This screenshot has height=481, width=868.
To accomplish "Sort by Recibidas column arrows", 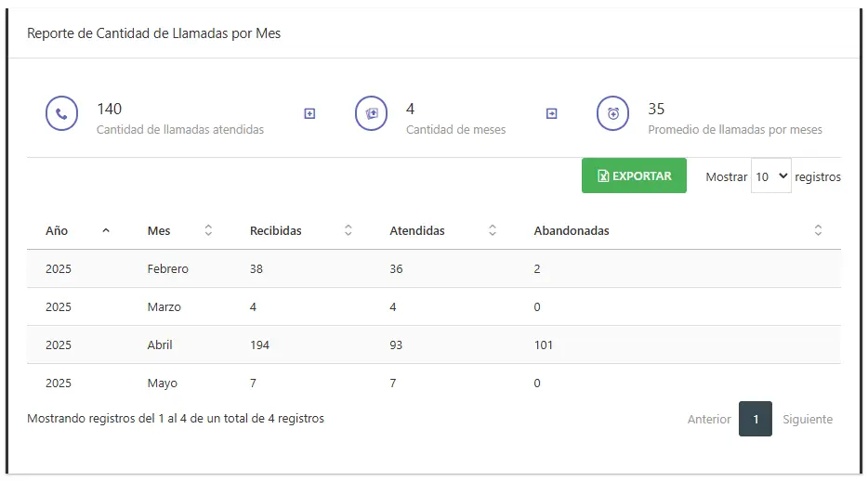I will (x=349, y=230).
